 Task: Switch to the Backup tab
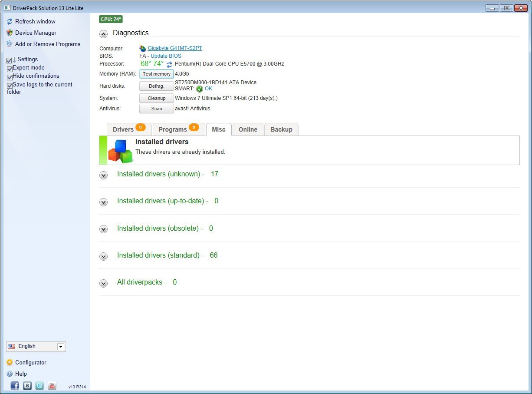tap(281, 129)
